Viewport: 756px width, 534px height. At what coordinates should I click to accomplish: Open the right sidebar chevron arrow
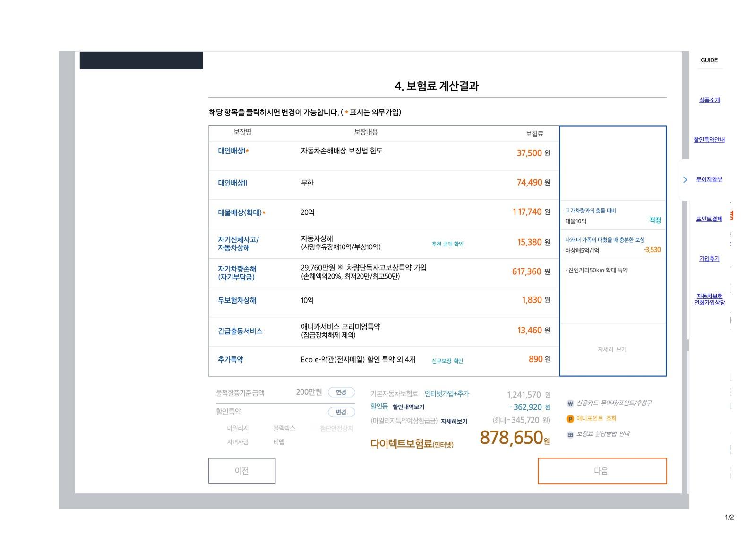(685, 179)
